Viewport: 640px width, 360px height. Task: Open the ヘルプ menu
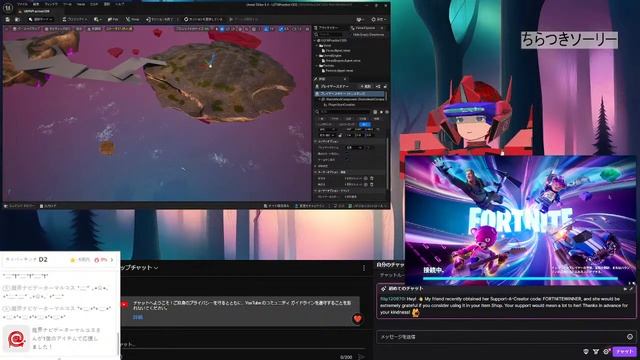pyautogui.click(x=119, y=4)
